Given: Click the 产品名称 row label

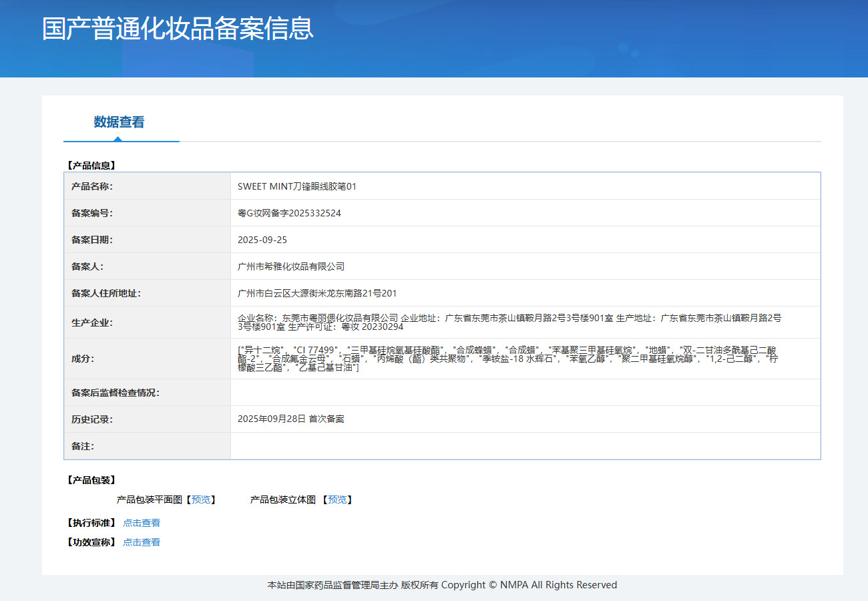Looking at the screenshot, I should pyautogui.click(x=92, y=186).
